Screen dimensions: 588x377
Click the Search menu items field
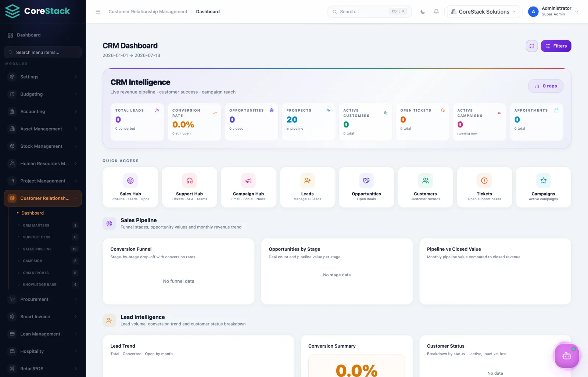43,52
